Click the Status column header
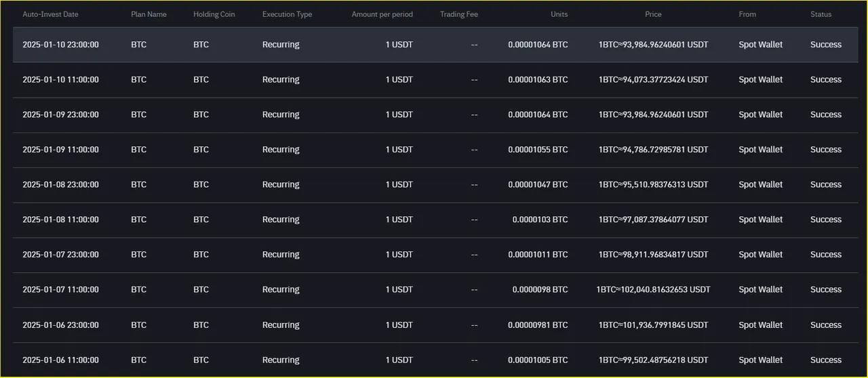Image resolution: width=868 pixels, height=378 pixels. click(x=821, y=14)
